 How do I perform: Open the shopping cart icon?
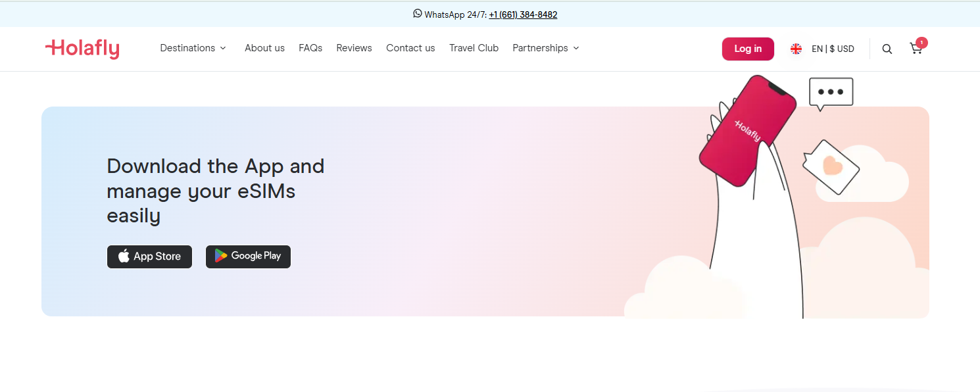(916, 49)
